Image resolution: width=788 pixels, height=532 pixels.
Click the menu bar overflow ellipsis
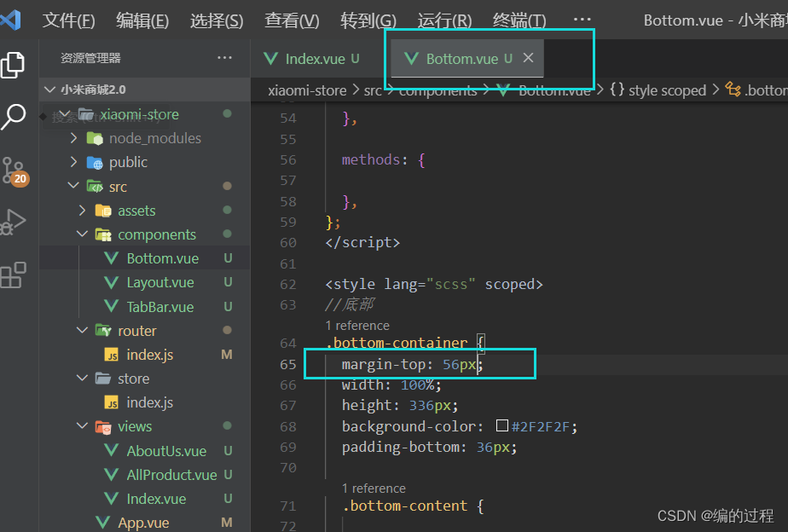click(582, 20)
